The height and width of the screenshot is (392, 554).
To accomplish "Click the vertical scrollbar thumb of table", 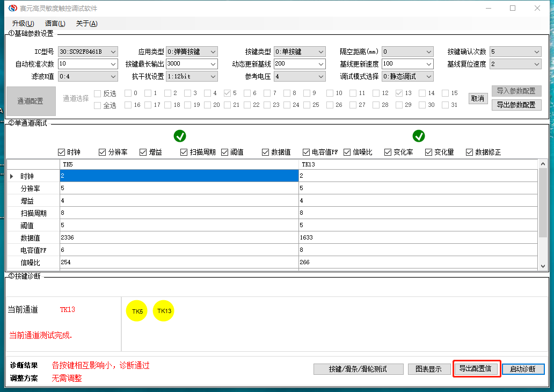I will [543, 203].
